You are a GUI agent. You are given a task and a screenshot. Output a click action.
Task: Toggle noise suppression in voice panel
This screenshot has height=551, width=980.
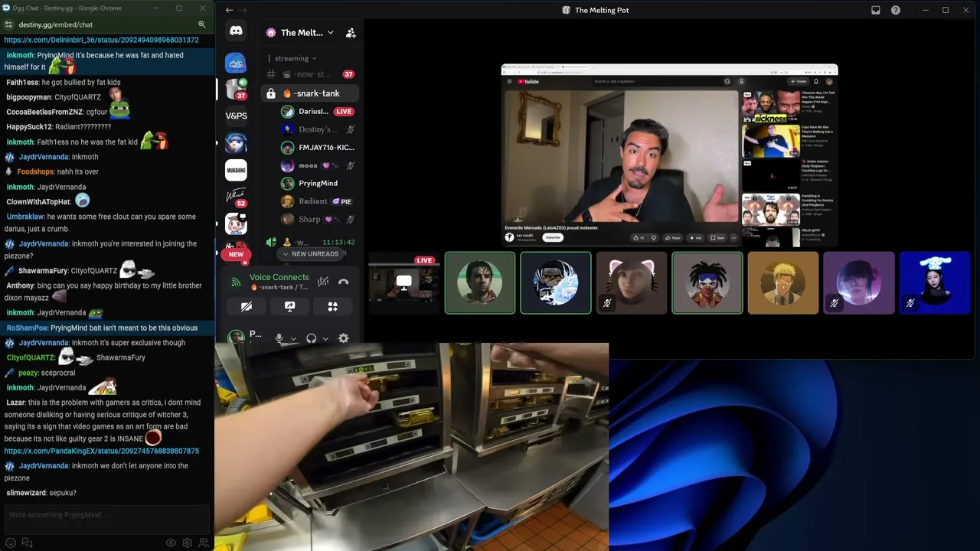(x=324, y=282)
